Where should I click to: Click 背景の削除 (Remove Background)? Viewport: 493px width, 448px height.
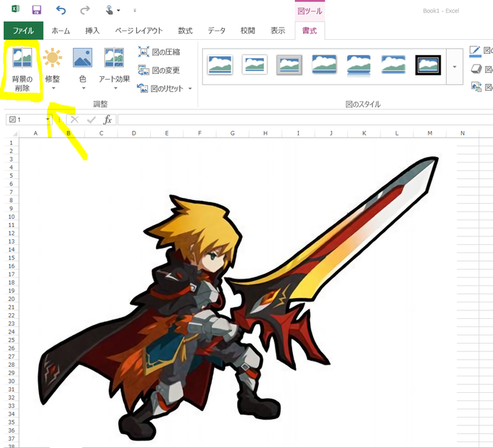22,70
